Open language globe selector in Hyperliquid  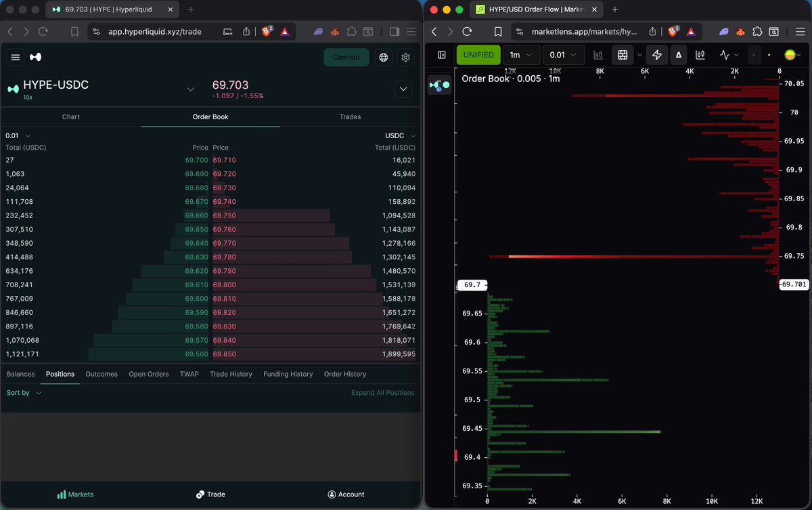click(x=384, y=58)
